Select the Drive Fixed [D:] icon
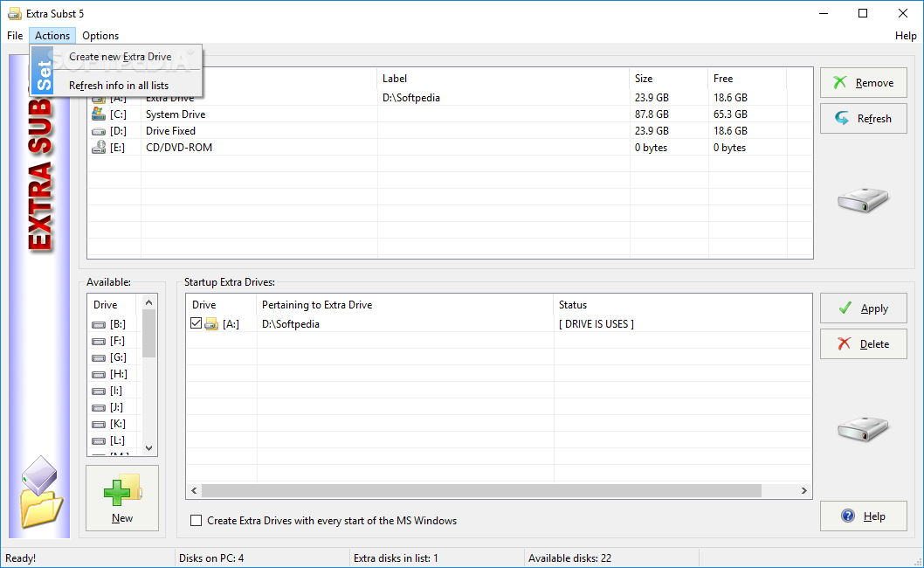Screen dimensions: 924x568 tap(99, 131)
